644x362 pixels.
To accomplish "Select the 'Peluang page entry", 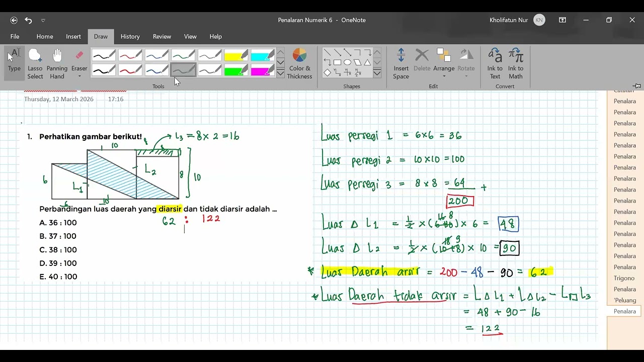I will click(x=624, y=300).
